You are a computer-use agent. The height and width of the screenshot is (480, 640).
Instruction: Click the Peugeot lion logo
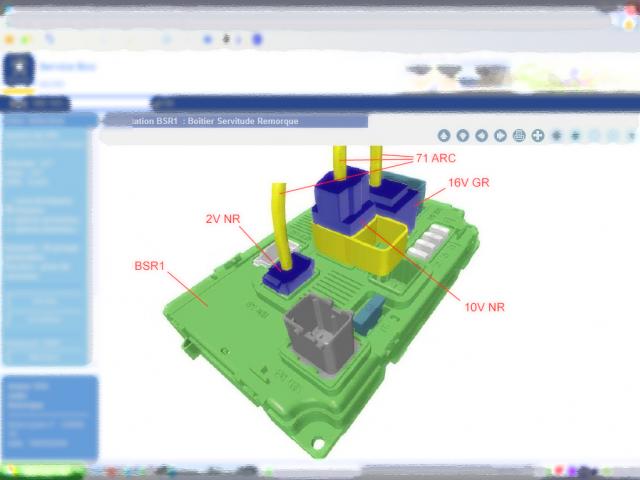coord(19,70)
